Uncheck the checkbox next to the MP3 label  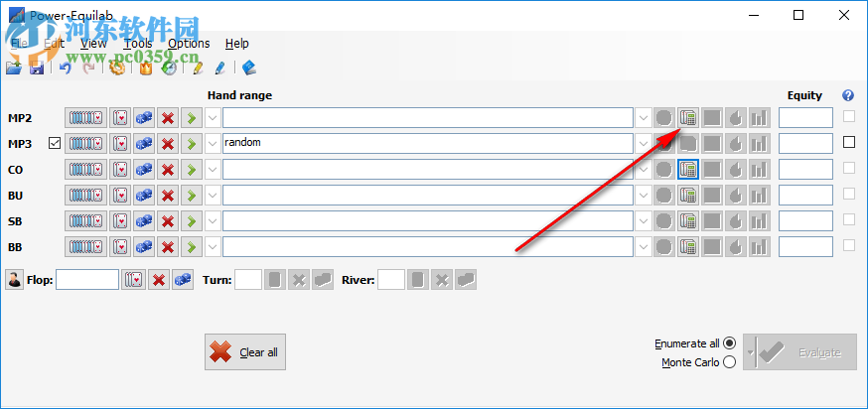(x=55, y=143)
